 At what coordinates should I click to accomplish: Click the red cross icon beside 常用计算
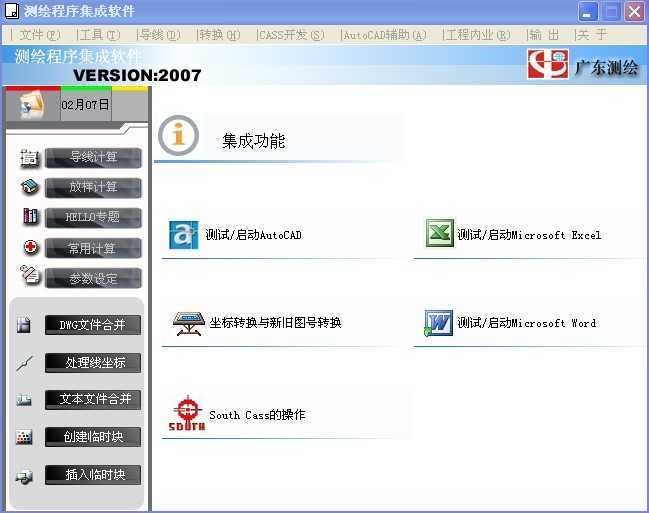(31, 248)
